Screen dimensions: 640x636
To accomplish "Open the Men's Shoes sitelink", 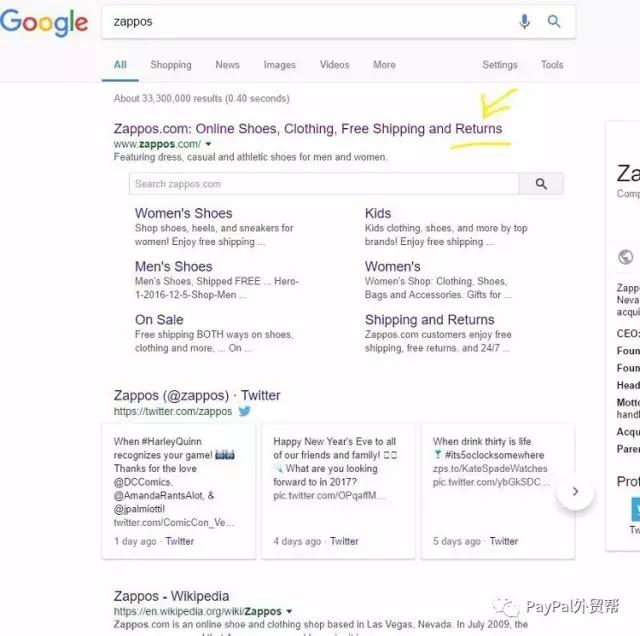I will tap(173, 267).
